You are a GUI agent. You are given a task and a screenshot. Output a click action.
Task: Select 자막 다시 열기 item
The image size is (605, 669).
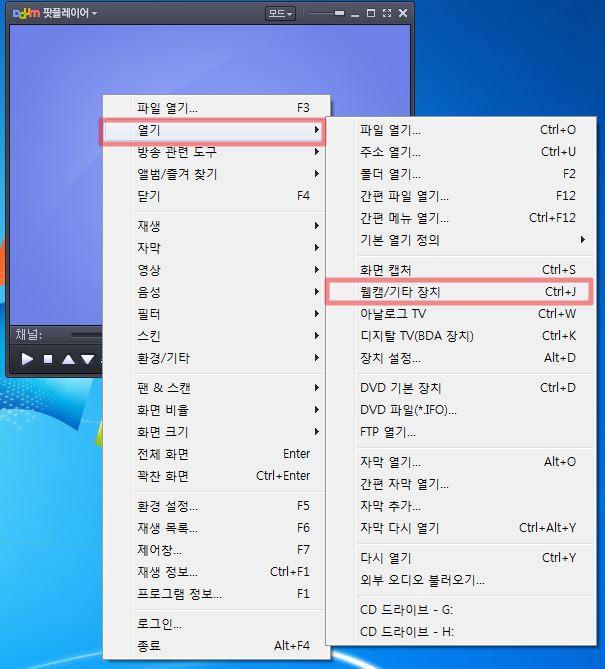[x=461, y=528]
